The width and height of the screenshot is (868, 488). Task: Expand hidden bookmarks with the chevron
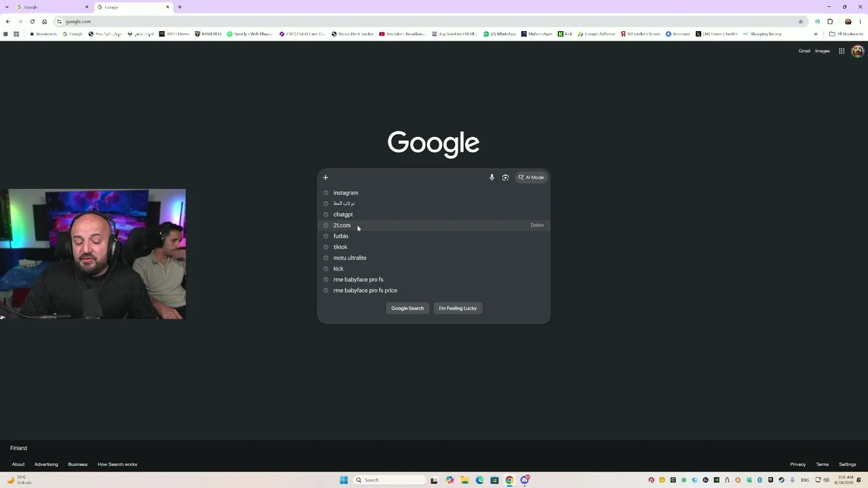[x=816, y=34]
